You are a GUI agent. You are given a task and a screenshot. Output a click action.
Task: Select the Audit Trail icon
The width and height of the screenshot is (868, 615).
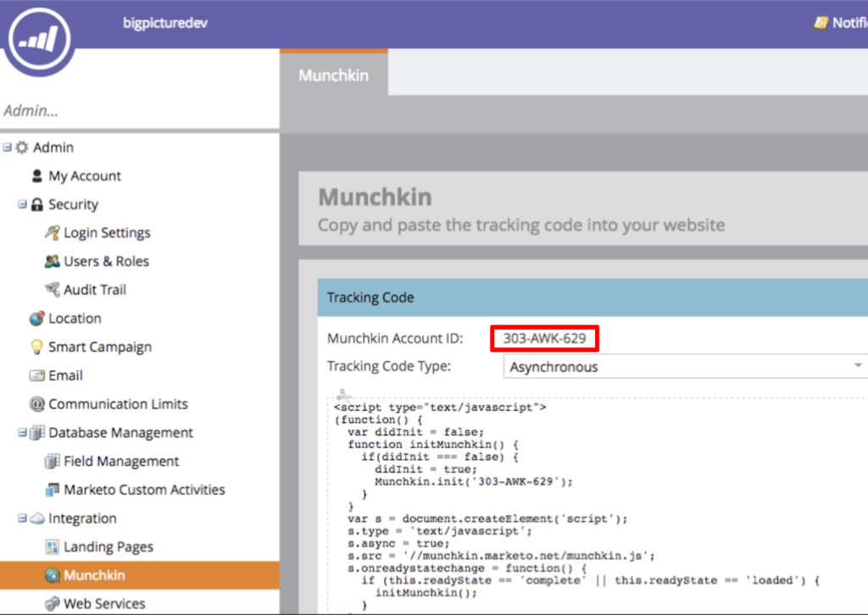(x=51, y=289)
